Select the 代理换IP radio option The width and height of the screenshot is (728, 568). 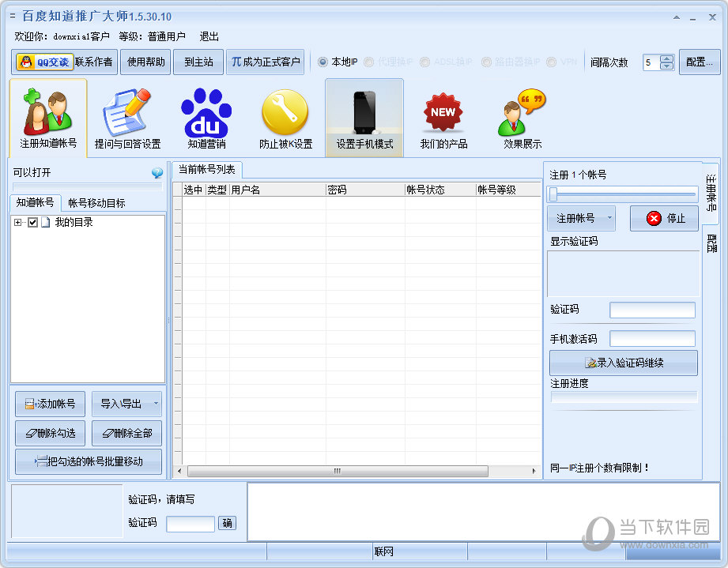point(388,62)
